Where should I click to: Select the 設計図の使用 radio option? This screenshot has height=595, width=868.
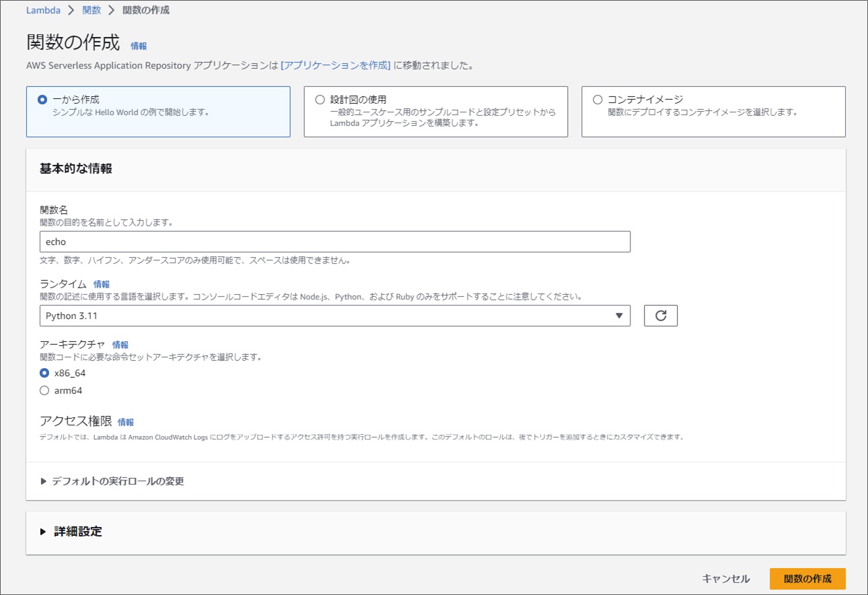pyautogui.click(x=320, y=100)
